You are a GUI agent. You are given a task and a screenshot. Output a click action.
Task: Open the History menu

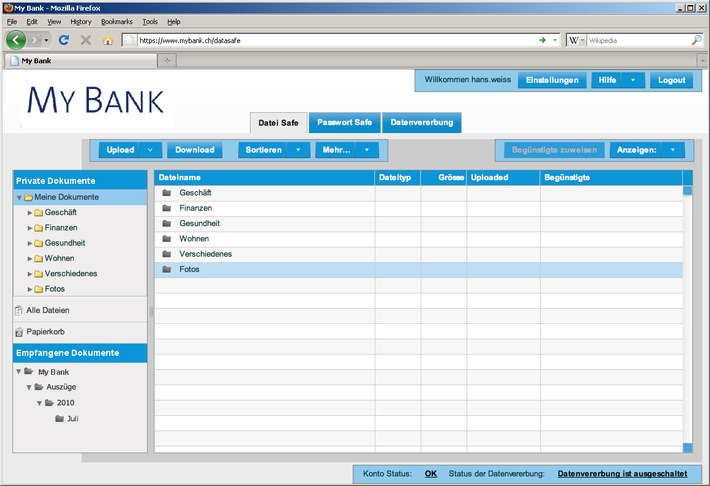pos(81,21)
